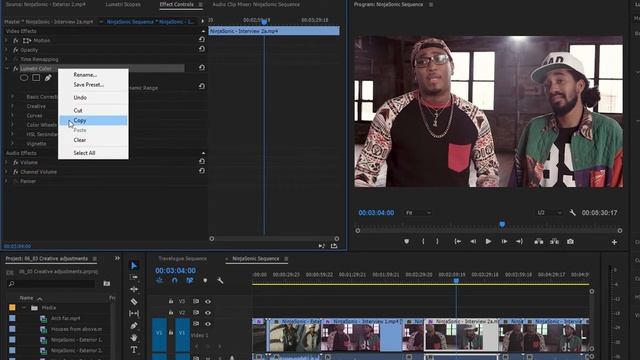Open playback resolution 1/2 dropdown

pyautogui.click(x=549, y=213)
